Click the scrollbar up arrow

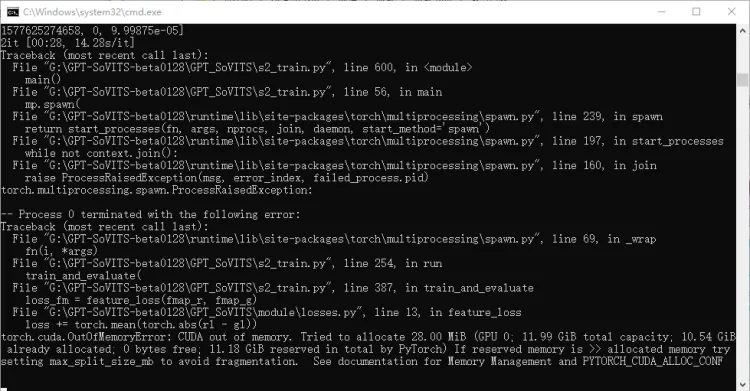click(742, 31)
